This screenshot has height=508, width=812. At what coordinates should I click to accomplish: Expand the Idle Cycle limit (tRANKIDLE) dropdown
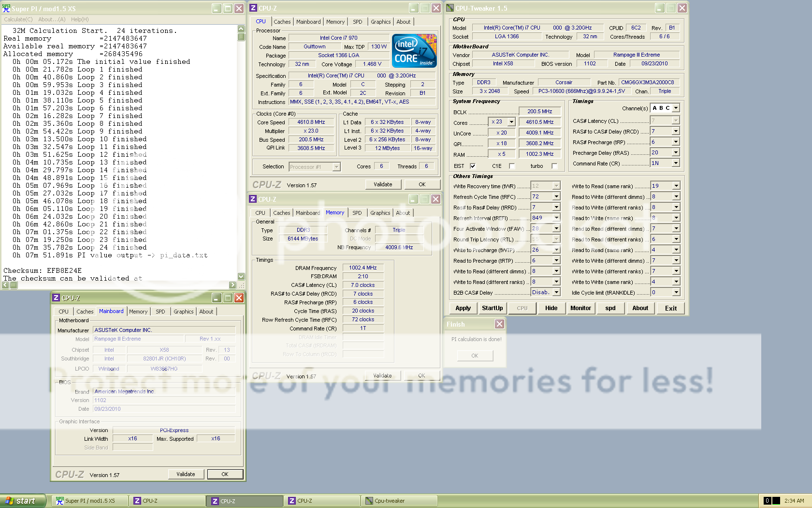pos(676,292)
